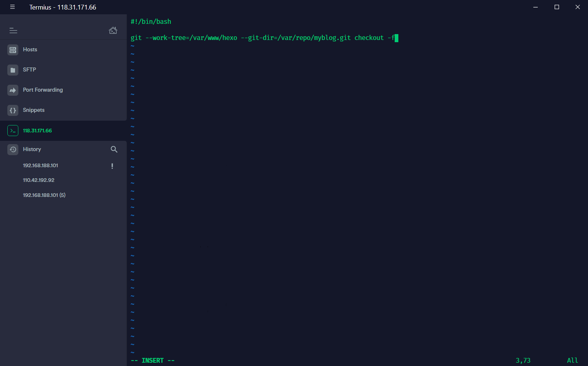The width and height of the screenshot is (588, 366).
Task: Open history entry 110.42.192.92
Action: click(x=39, y=180)
